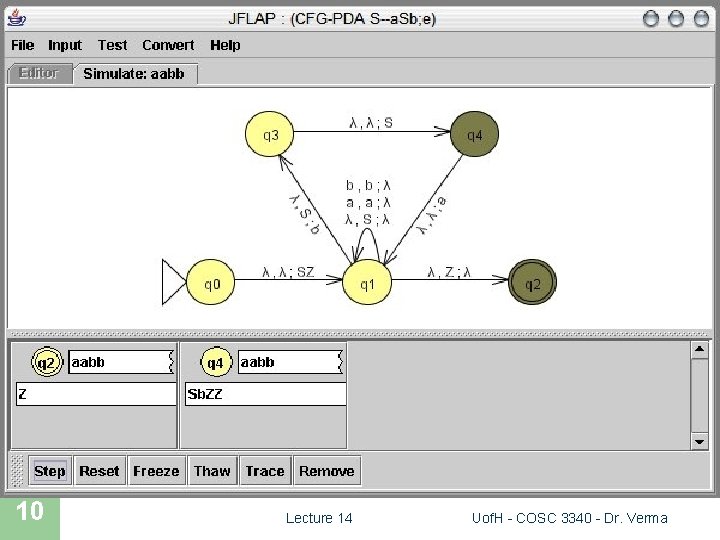
Task: Click loop label λ,S;λ above q1
Action: coord(368,219)
